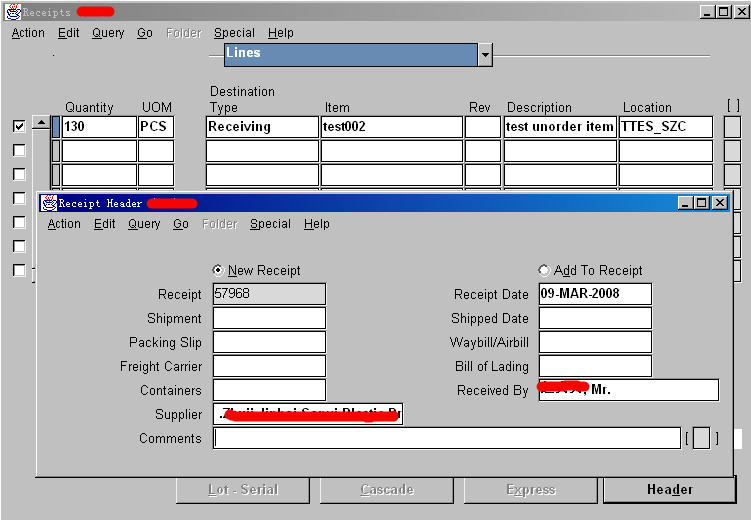Image resolution: width=751 pixels, height=520 pixels.
Task: Click the Item field in second line
Action: coord(392,151)
